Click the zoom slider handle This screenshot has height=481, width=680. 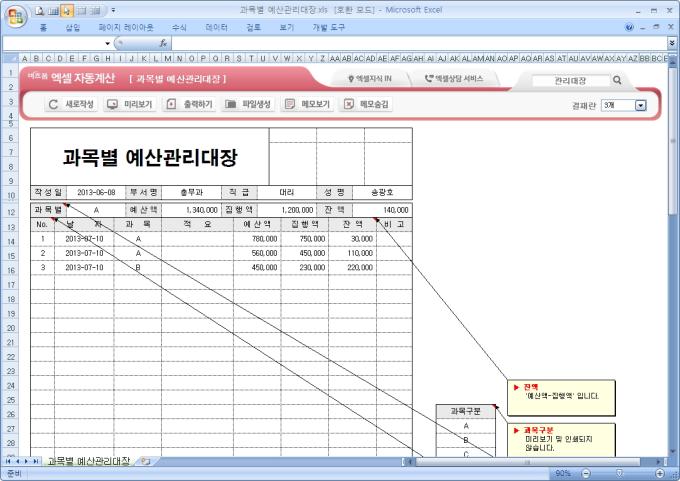click(x=619, y=473)
